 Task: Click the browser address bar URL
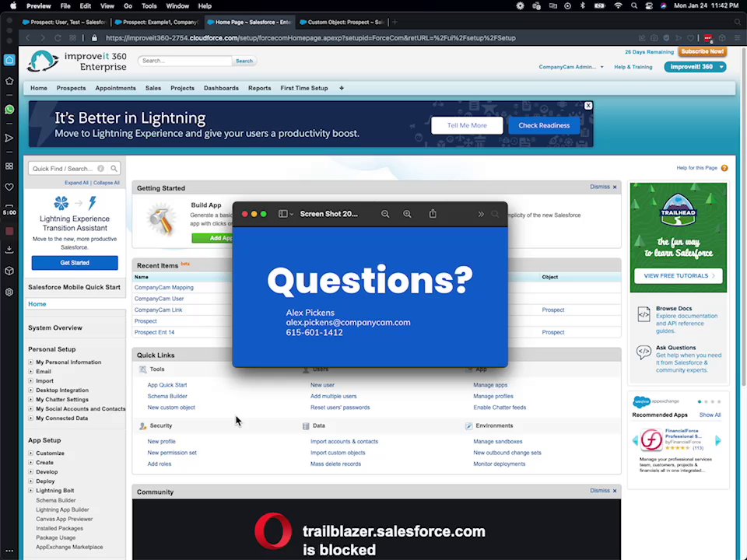pos(310,38)
